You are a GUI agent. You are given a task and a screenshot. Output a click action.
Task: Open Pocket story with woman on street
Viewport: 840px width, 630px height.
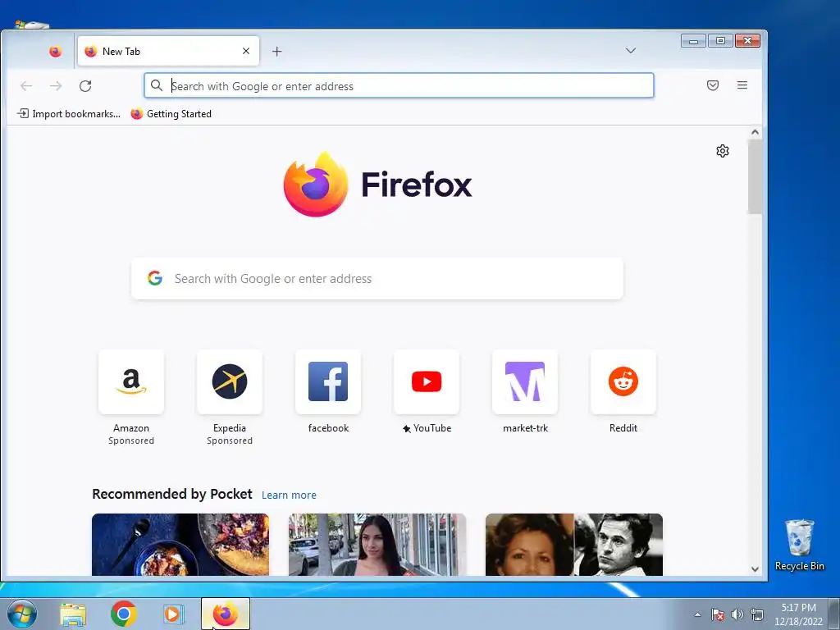(x=377, y=545)
